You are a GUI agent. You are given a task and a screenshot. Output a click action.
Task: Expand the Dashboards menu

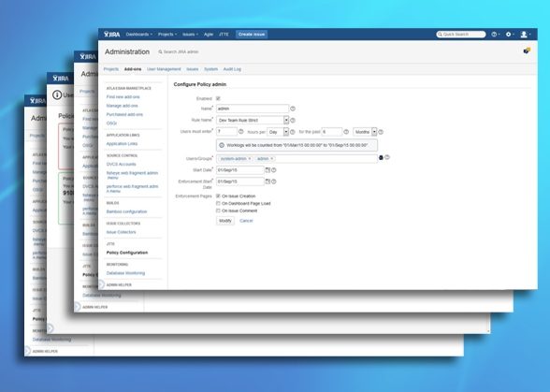click(138, 35)
